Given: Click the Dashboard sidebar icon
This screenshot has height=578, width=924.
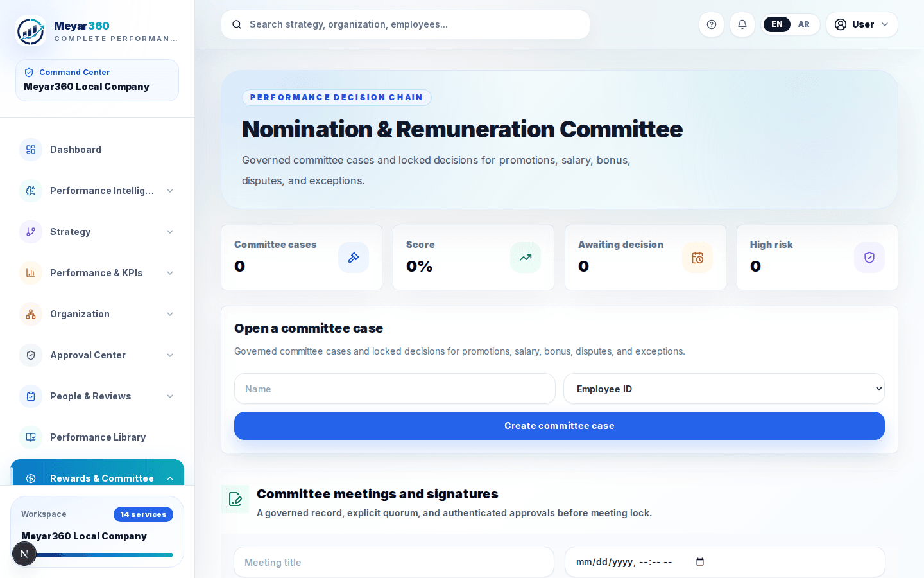Looking at the screenshot, I should click(31, 150).
